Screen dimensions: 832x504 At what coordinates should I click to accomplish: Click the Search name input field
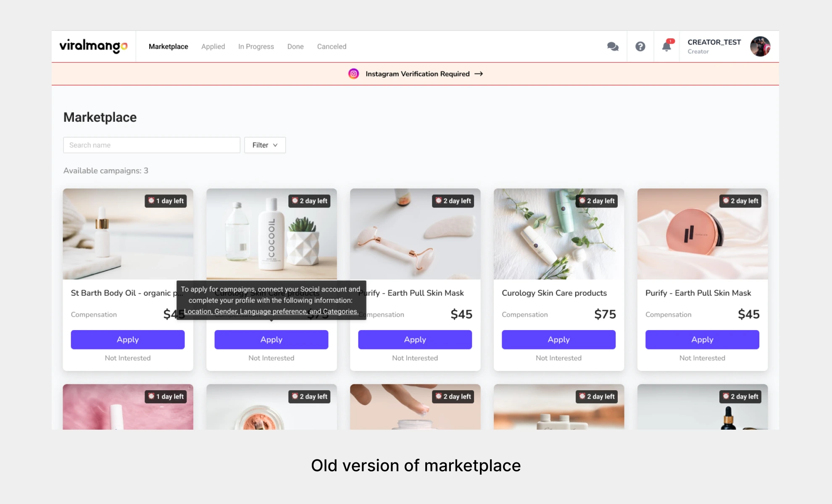click(151, 145)
